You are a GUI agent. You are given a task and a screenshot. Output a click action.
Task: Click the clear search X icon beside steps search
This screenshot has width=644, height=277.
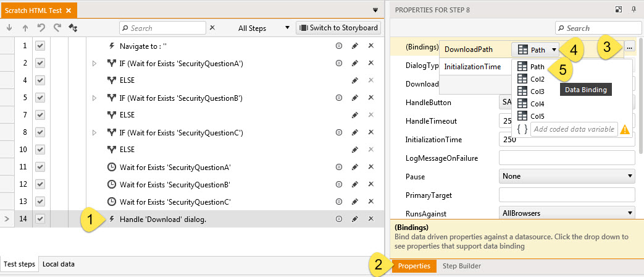coord(212,28)
